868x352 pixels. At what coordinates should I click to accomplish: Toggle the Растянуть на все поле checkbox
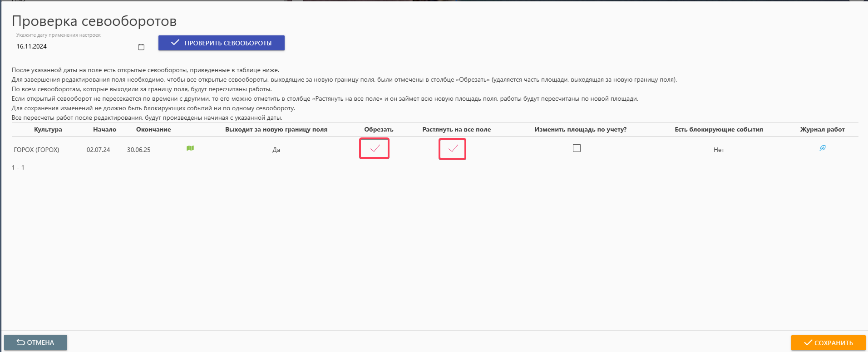tap(453, 149)
